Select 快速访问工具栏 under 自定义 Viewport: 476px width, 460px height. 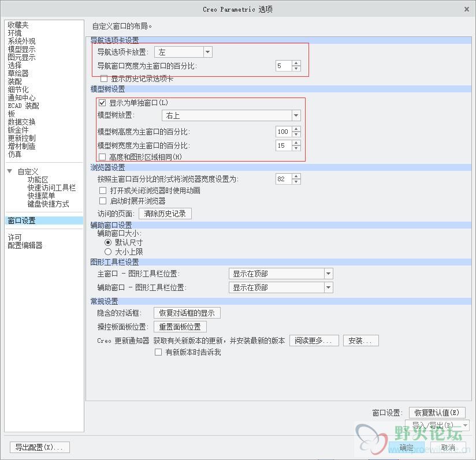(51, 188)
